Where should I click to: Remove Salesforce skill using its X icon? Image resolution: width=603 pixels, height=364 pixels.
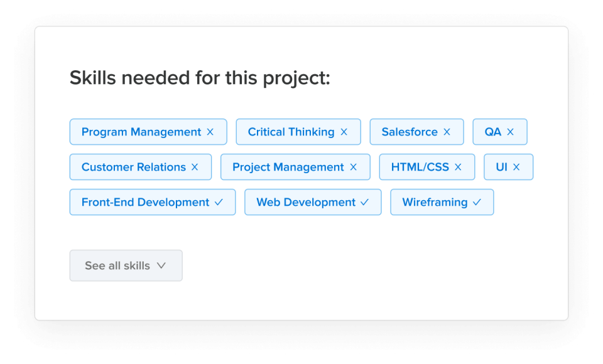447,132
